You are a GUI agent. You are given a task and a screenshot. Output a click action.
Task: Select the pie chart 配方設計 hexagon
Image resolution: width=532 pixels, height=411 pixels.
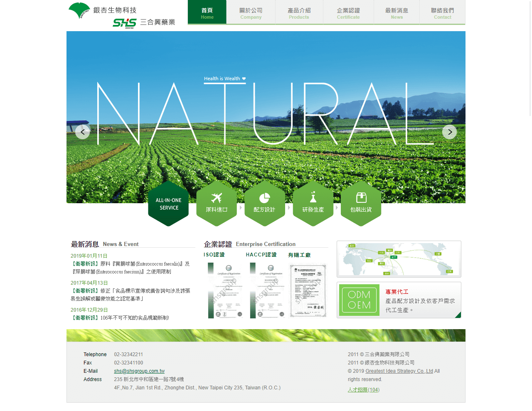tap(265, 204)
